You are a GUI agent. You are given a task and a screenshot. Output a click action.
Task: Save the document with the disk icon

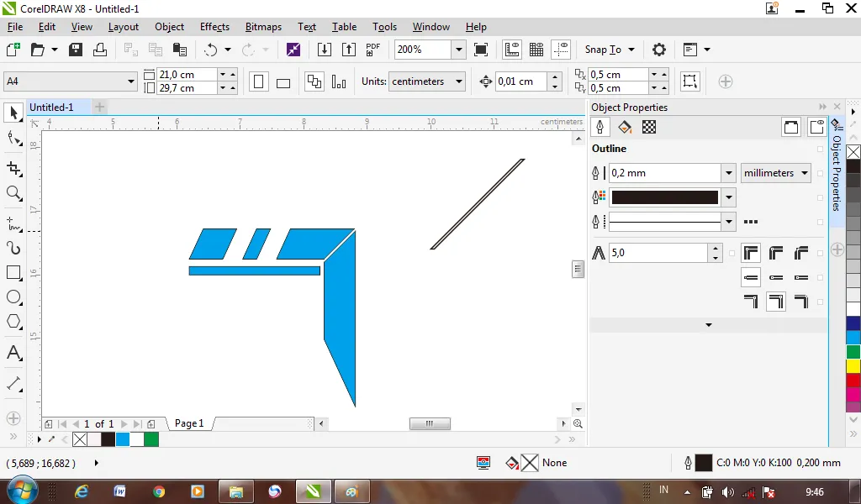tap(75, 50)
